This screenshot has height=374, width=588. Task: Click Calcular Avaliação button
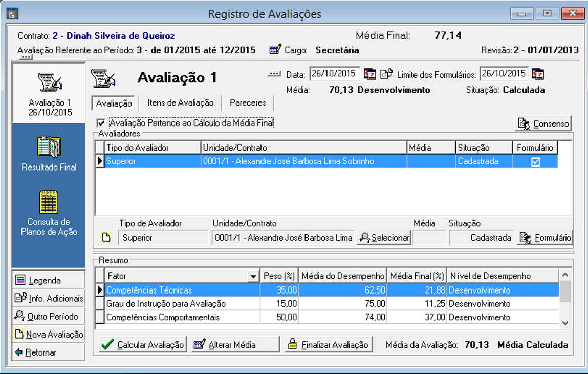click(x=143, y=345)
